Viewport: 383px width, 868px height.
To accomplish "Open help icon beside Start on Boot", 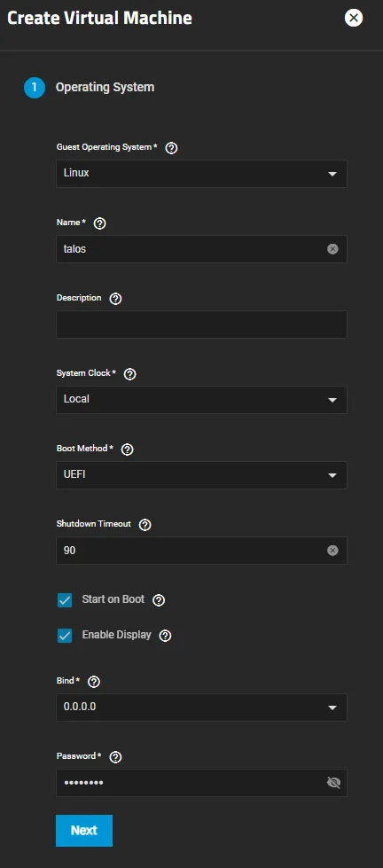I will 159,600.
